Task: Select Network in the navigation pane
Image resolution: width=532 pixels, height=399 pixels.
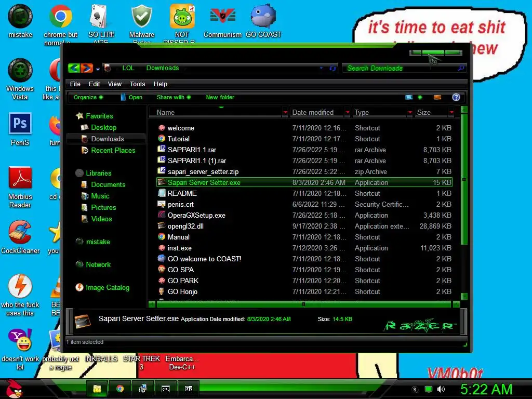Action: coord(98,264)
